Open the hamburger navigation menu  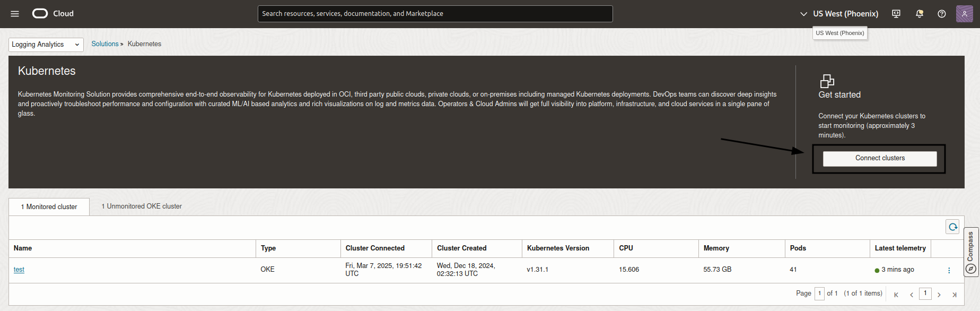[15, 14]
